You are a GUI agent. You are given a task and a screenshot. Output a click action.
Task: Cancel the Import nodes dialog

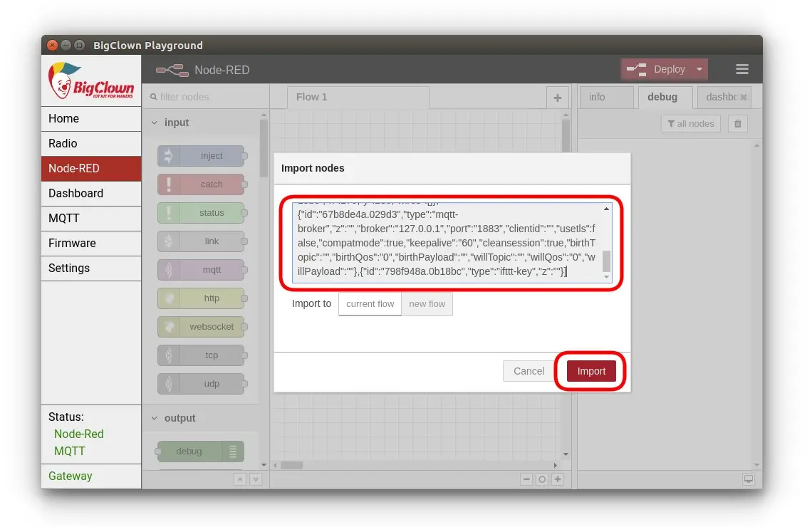coord(529,370)
